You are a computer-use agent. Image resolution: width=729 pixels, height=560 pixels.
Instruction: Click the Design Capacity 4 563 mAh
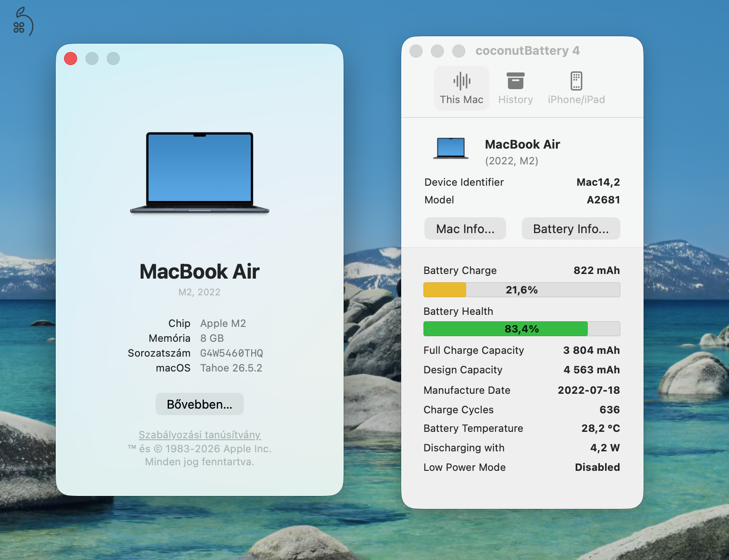click(x=592, y=370)
